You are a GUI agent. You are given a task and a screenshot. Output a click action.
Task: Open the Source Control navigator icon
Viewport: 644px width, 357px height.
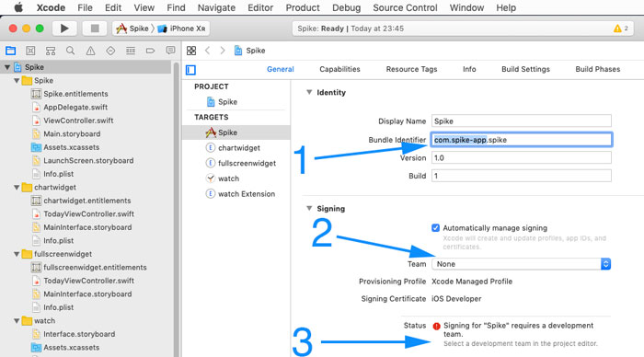click(x=30, y=51)
